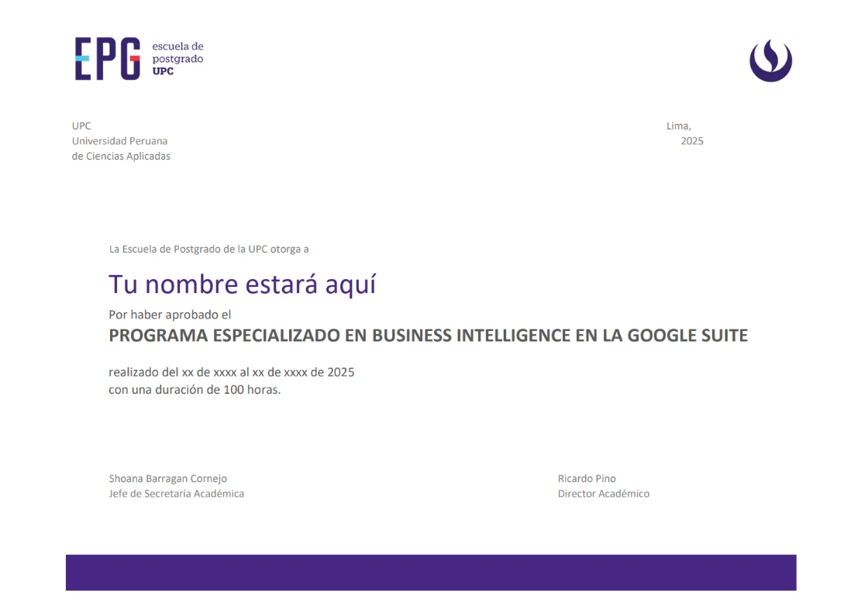Click the UPC flame emblem
The height and width of the screenshot is (610, 868).
[x=770, y=60]
